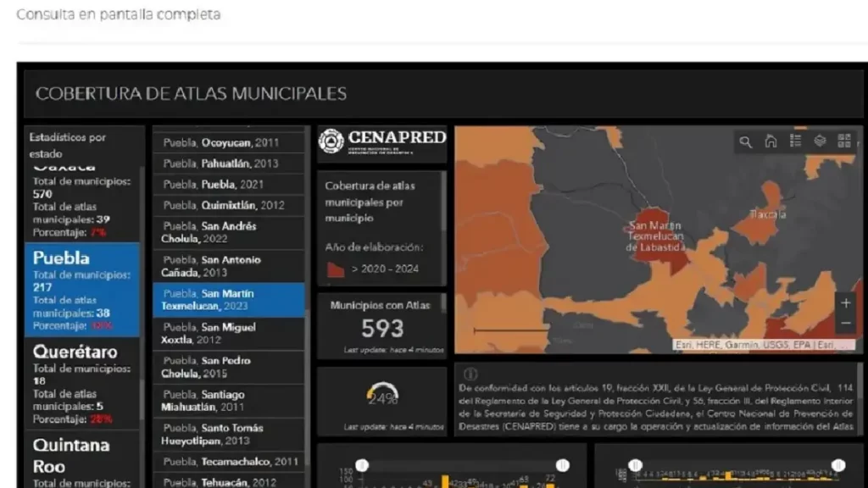The height and width of the screenshot is (488, 868).
Task: Click 'Año de elaboración:' legend label
Action: click(x=374, y=247)
